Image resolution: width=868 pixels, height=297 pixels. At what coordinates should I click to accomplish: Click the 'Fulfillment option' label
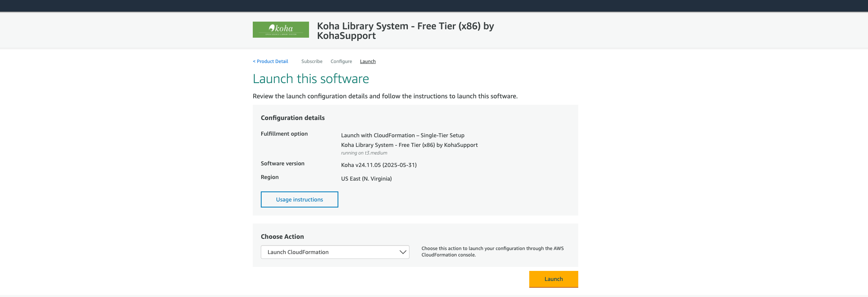(x=284, y=134)
